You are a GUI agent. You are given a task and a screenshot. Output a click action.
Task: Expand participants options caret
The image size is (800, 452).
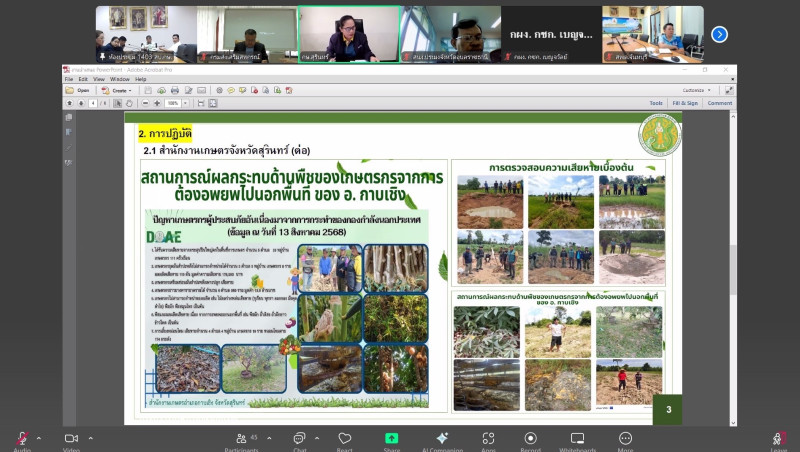point(269,438)
